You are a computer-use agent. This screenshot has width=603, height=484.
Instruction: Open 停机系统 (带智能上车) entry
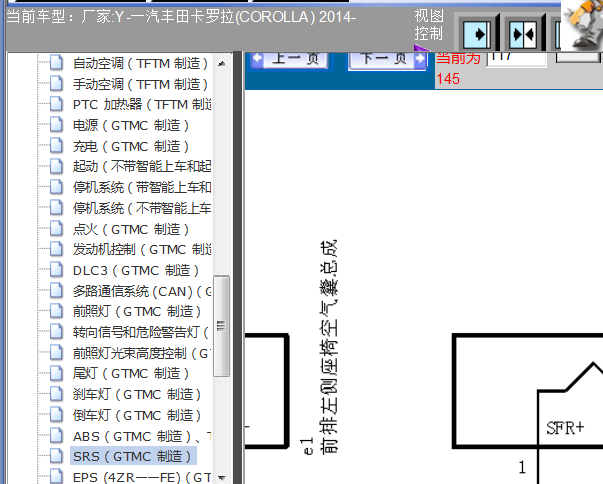point(142,188)
